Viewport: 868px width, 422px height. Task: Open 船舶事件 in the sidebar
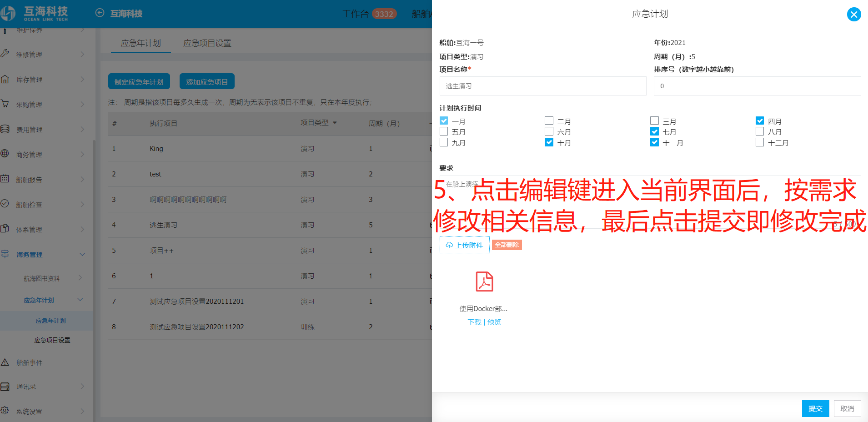pyautogui.click(x=30, y=362)
